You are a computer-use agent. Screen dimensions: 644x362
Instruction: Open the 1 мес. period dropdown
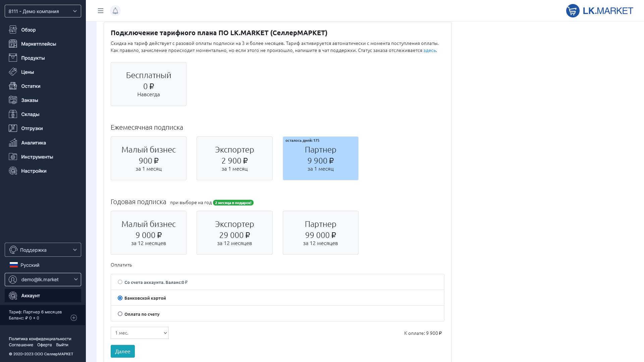click(140, 333)
